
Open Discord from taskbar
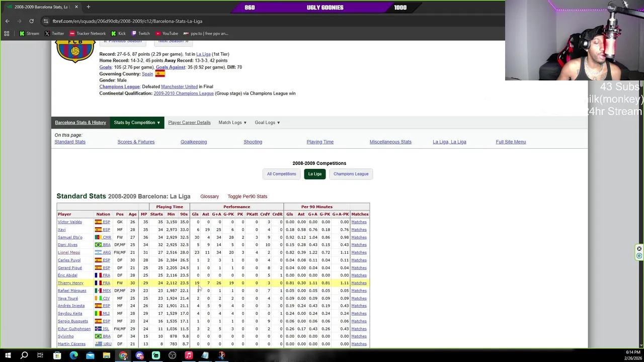pos(139,355)
